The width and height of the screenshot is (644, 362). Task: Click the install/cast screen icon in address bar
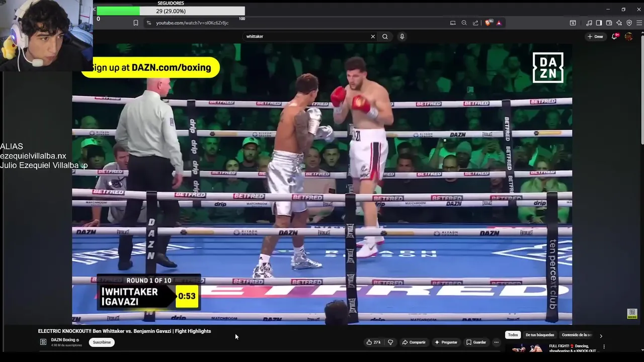[x=453, y=23]
